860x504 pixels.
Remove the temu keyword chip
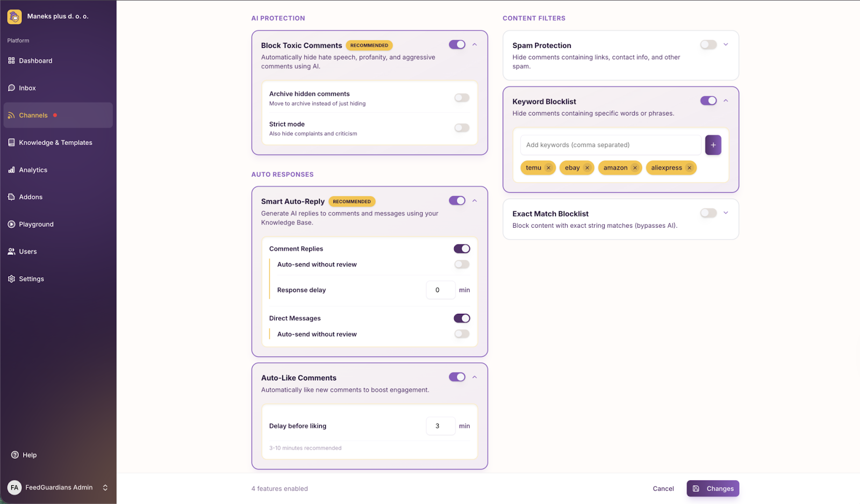(x=548, y=168)
